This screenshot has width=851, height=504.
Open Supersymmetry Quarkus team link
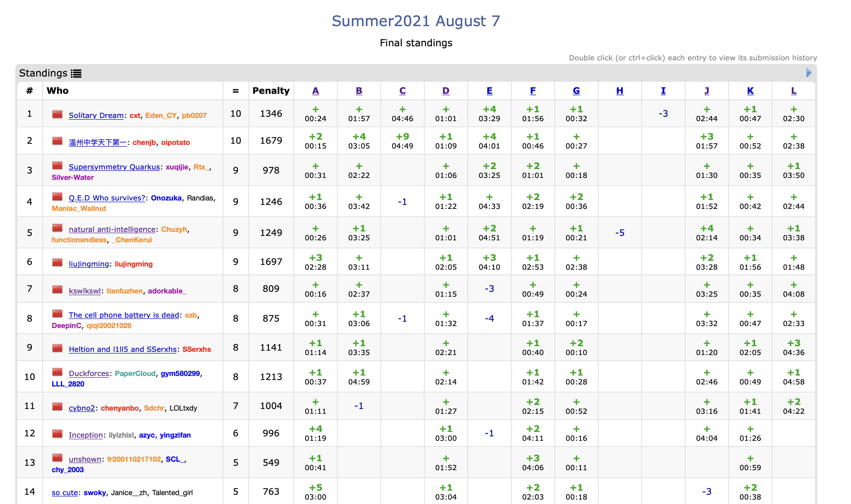[x=114, y=167]
